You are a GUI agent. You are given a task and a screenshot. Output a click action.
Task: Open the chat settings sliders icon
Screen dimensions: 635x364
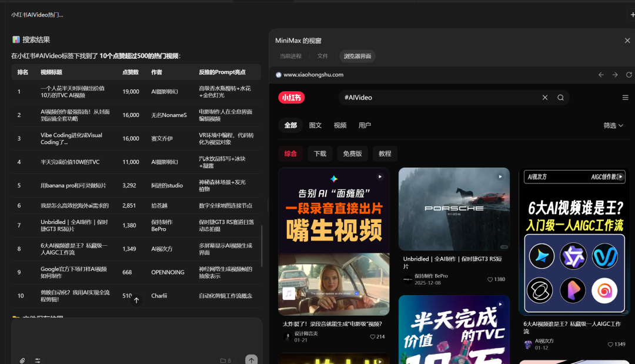(x=38, y=360)
